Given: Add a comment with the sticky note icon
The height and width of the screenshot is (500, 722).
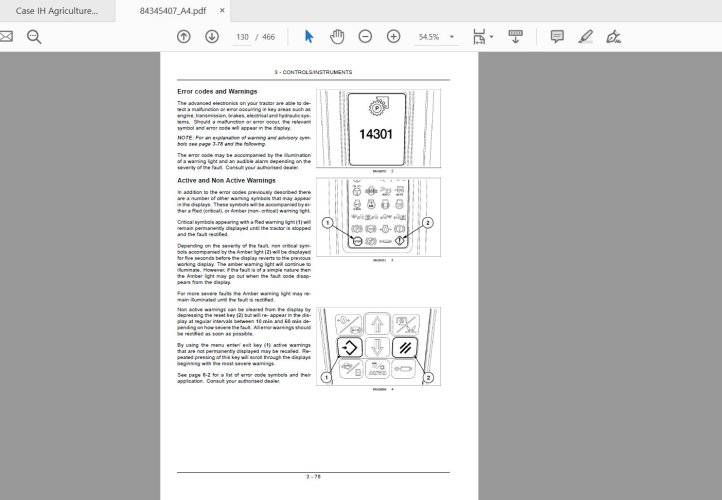Looking at the screenshot, I should pyautogui.click(x=557, y=37).
